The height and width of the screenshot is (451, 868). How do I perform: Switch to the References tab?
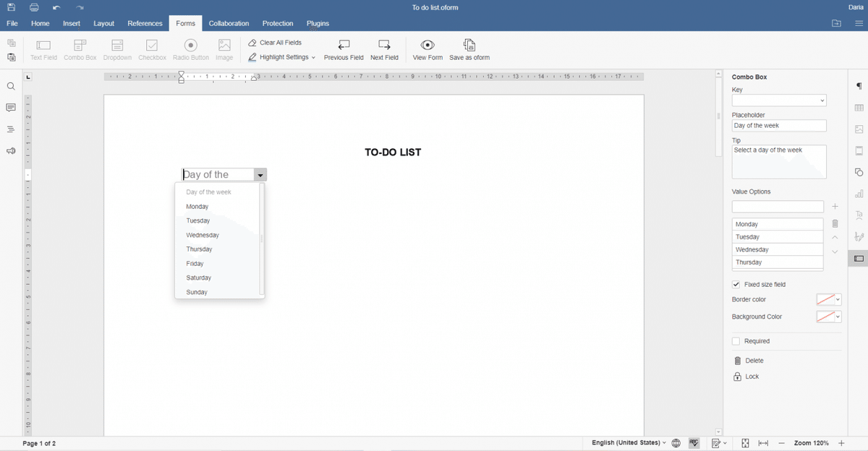tap(145, 24)
